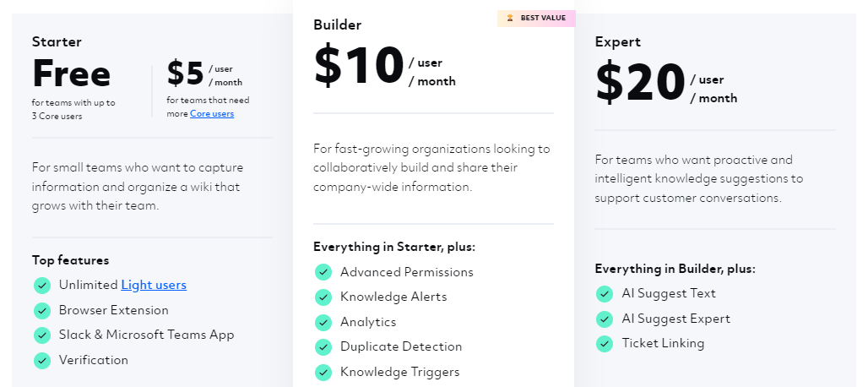Click the Knowledge Alerts checkmark icon

point(323,297)
